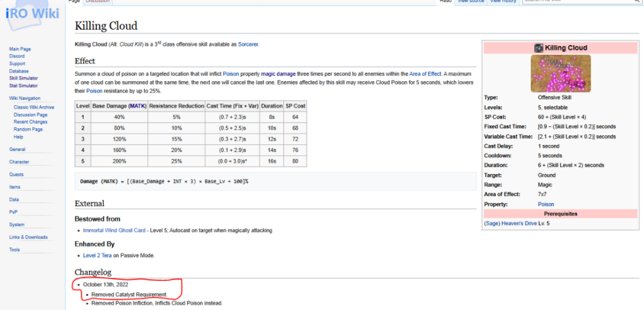Expand the Links & Downloads sidebar section
The width and height of the screenshot is (644, 310).
pos(28,237)
